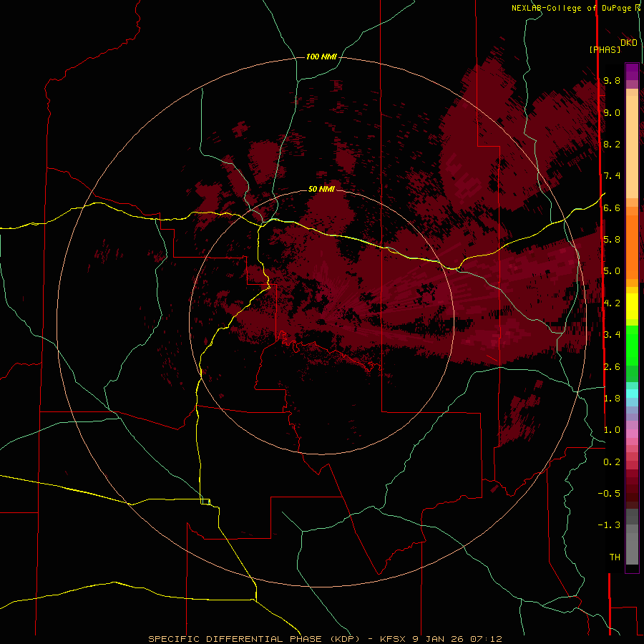Screen dimensions: 644x644
Task: Click the "9 JAN 26" date in the caption
Action: pyautogui.click(x=438, y=639)
